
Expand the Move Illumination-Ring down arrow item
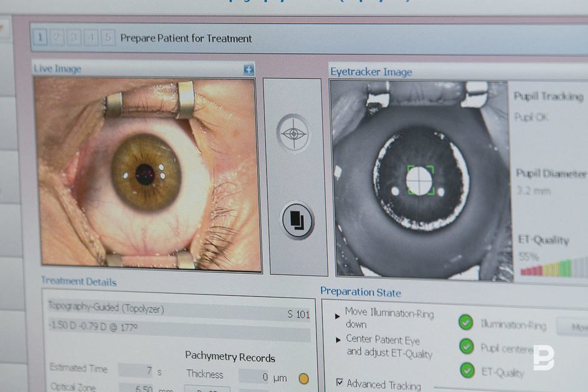click(338, 316)
